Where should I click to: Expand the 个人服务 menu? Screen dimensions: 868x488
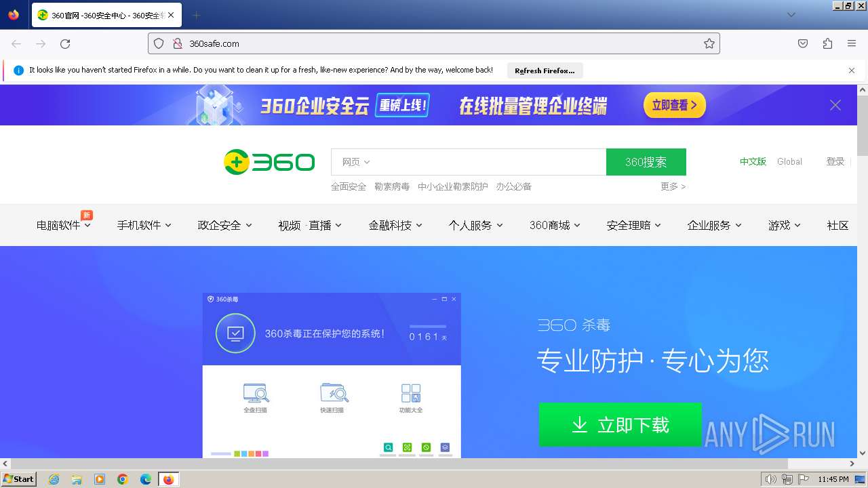475,225
